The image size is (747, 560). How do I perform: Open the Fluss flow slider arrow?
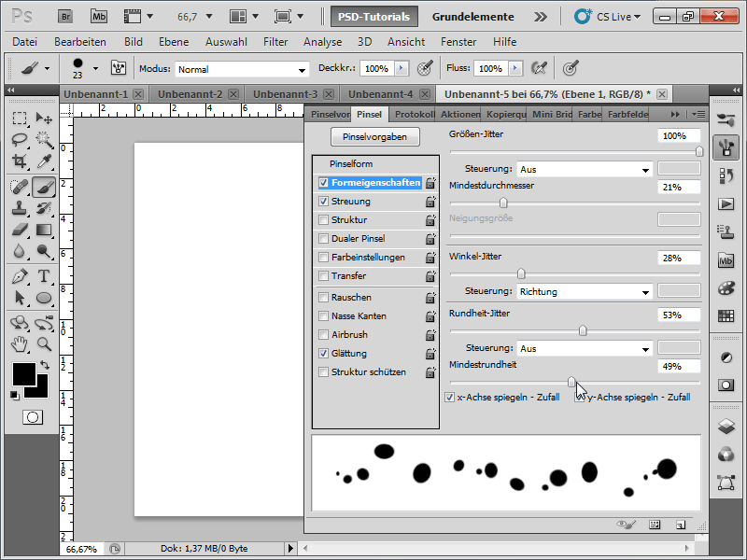(x=515, y=68)
